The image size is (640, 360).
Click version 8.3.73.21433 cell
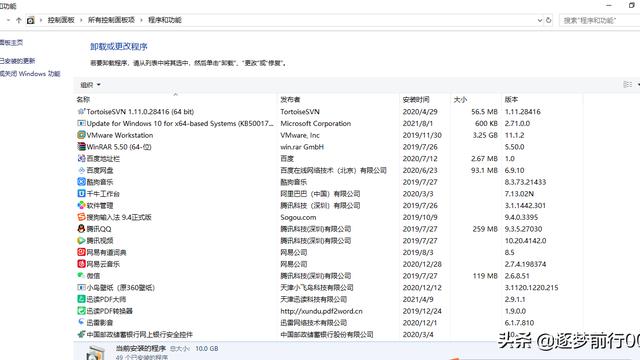point(525,182)
